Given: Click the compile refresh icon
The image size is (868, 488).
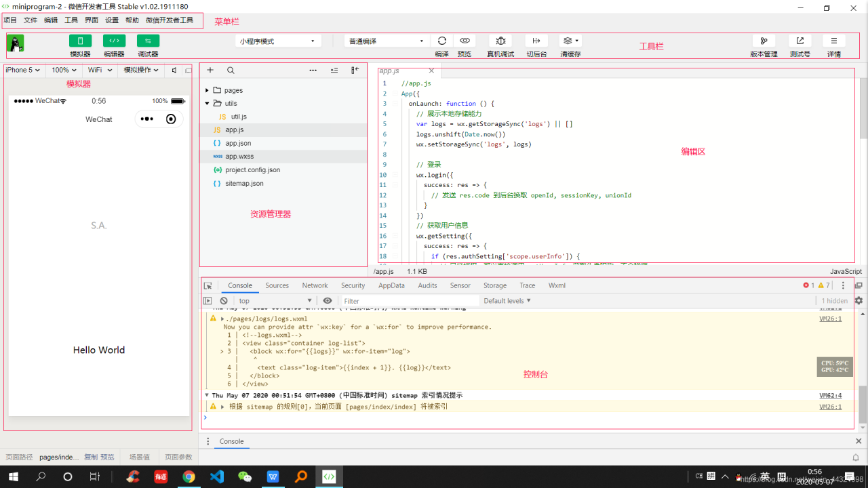Looking at the screenshot, I should [x=442, y=41].
